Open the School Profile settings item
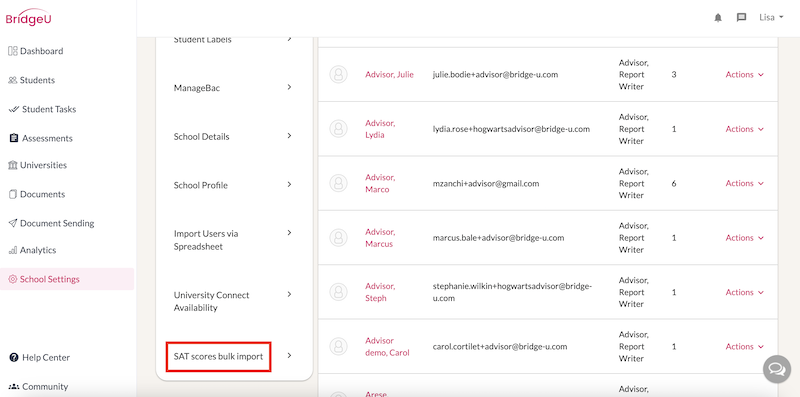The height and width of the screenshot is (397, 800). click(201, 185)
